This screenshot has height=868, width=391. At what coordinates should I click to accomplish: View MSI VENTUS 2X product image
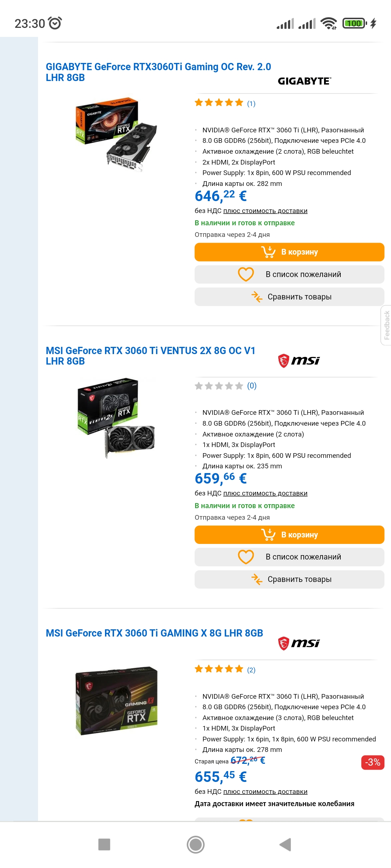(116, 418)
